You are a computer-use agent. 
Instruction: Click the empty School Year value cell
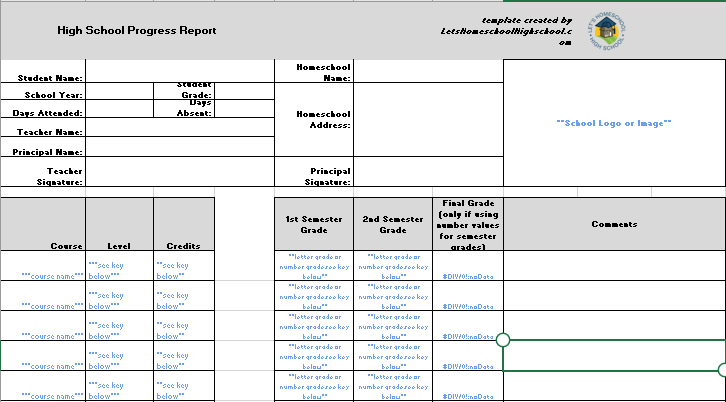(119, 91)
